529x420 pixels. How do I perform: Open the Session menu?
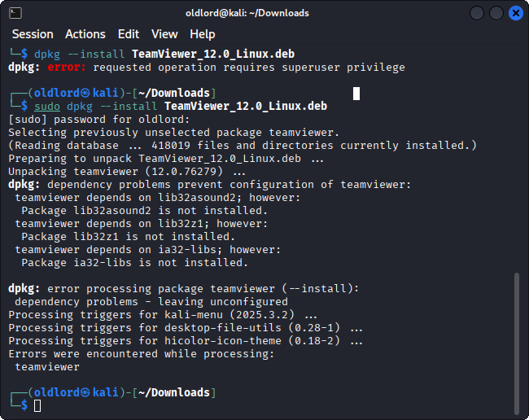pyautogui.click(x=33, y=34)
